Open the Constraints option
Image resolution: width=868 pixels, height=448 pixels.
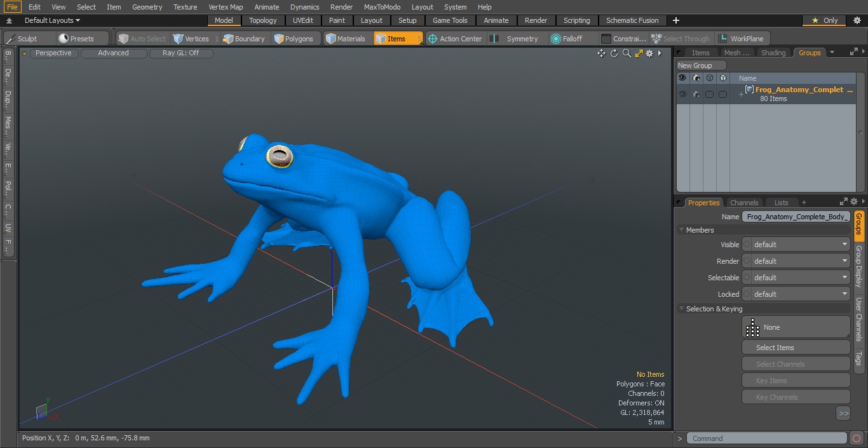pos(623,39)
